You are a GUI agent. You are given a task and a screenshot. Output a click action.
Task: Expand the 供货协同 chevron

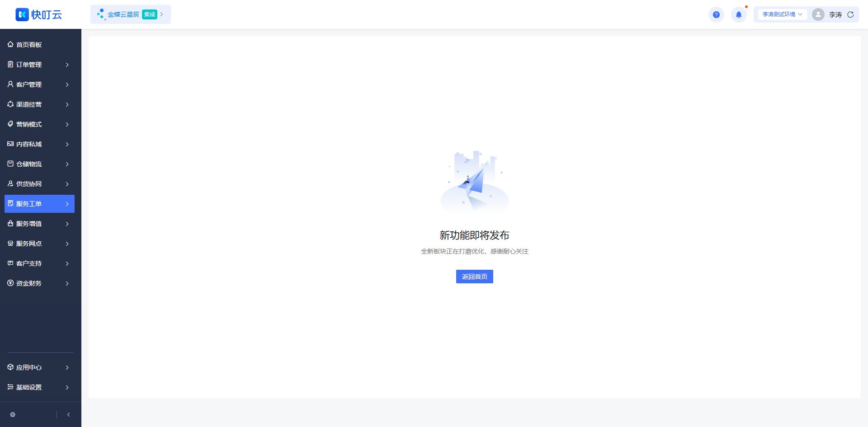(x=67, y=184)
